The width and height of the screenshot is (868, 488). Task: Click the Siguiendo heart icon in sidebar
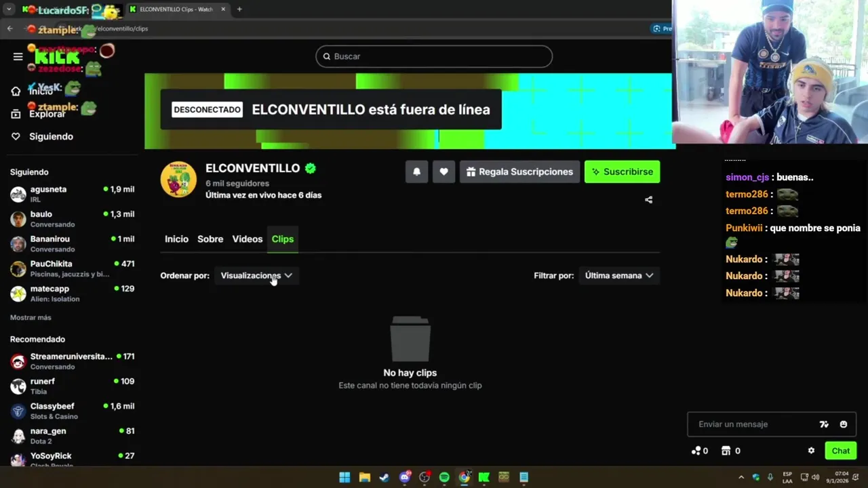(x=16, y=136)
